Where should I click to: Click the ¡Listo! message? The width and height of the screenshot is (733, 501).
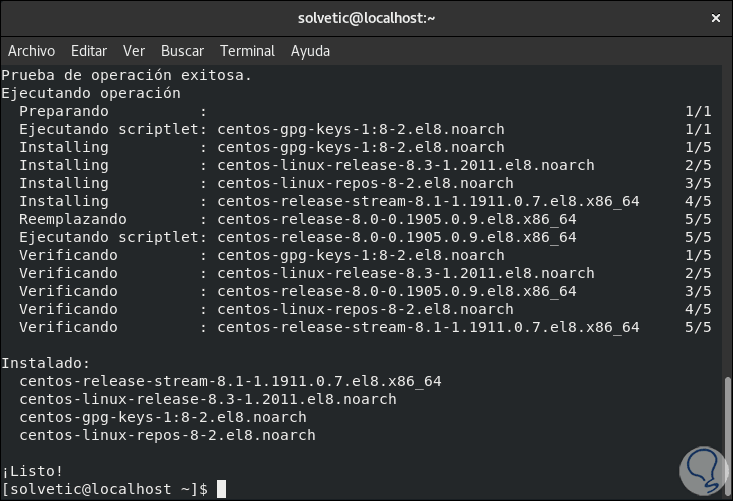pos(32,471)
